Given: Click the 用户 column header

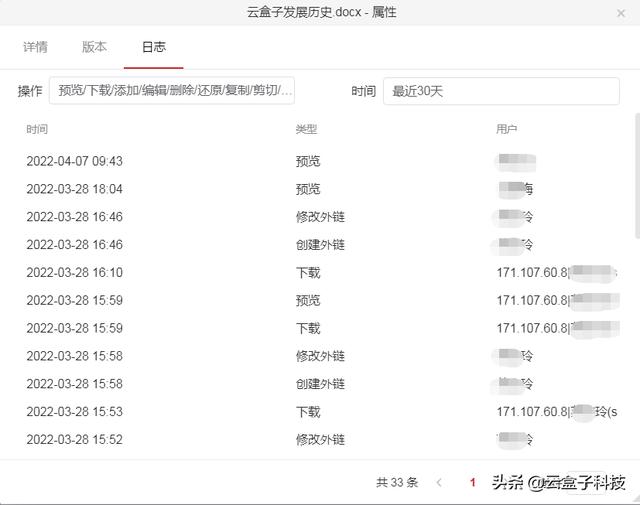Looking at the screenshot, I should (507, 129).
